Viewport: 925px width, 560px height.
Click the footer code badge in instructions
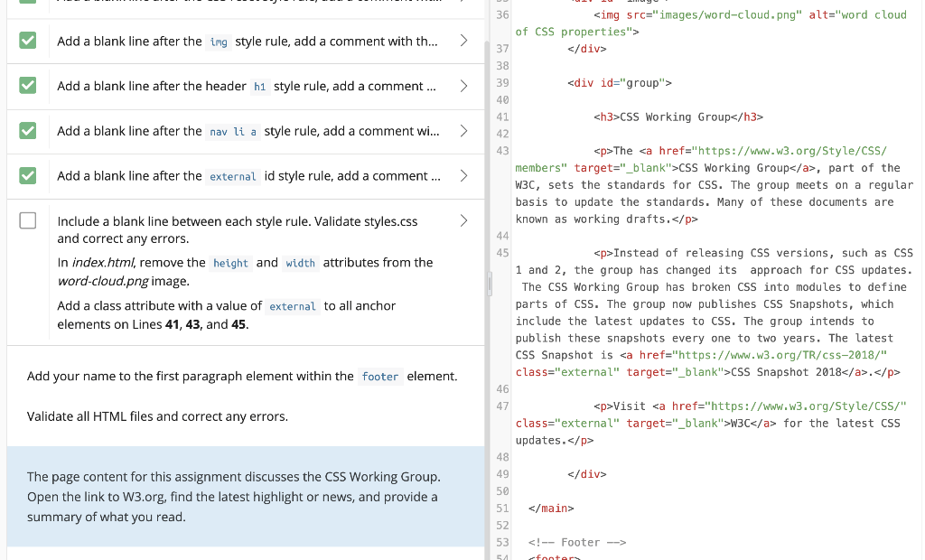[x=380, y=377]
